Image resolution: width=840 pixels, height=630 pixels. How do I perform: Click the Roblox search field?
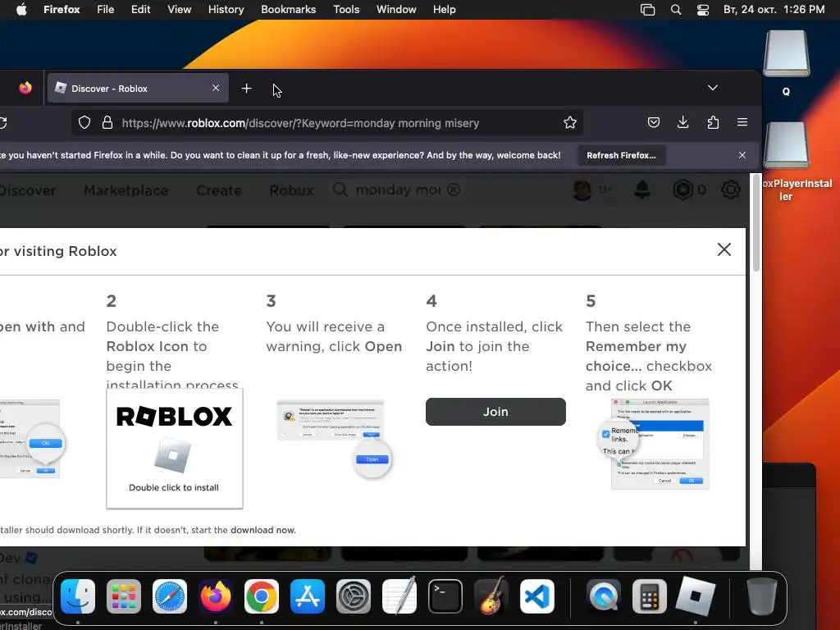click(396, 189)
